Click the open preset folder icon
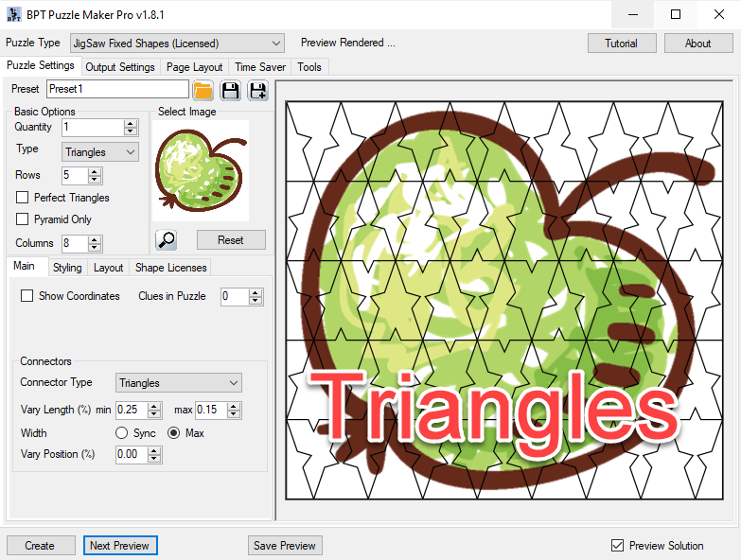This screenshot has width=741, height=560. [x=203, y=90]
